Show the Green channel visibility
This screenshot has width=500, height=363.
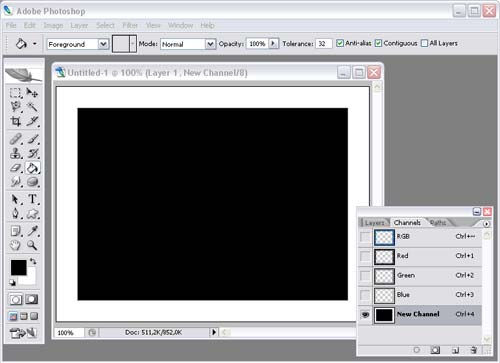click(365, 276)
